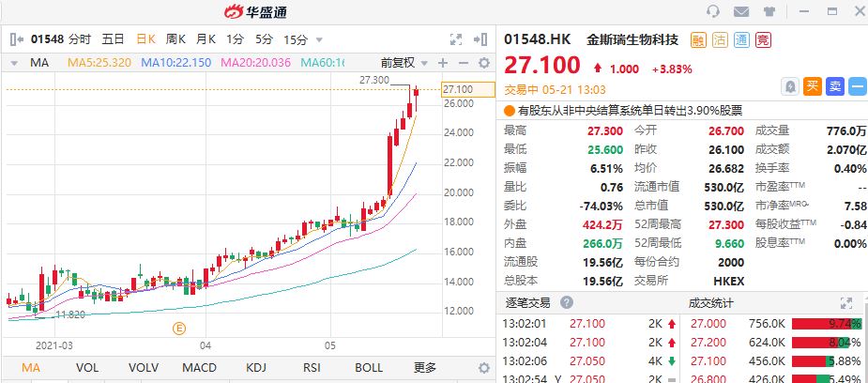Open help question mark next to 逐笔交易
The height and width of the screenshot is (383, 868).
coord(566,303)
